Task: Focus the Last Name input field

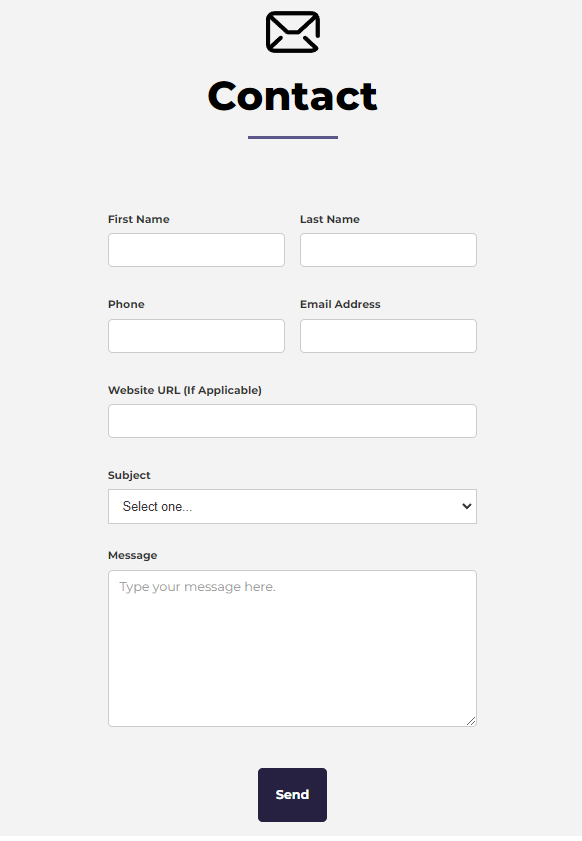Action: (x=388, y=250)
